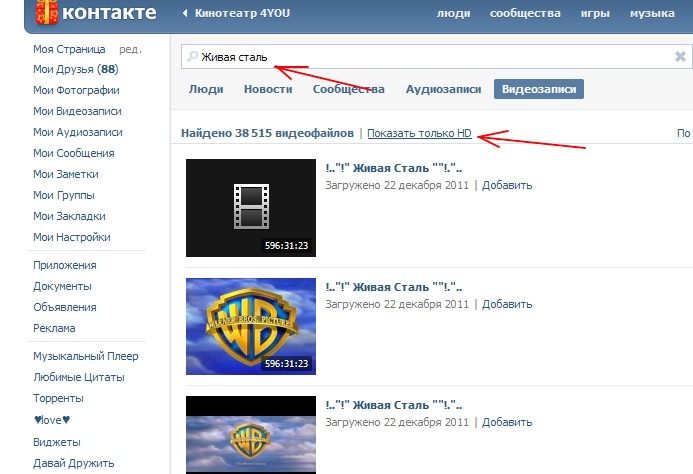Switch to the Новости tab

click(268, 89)
